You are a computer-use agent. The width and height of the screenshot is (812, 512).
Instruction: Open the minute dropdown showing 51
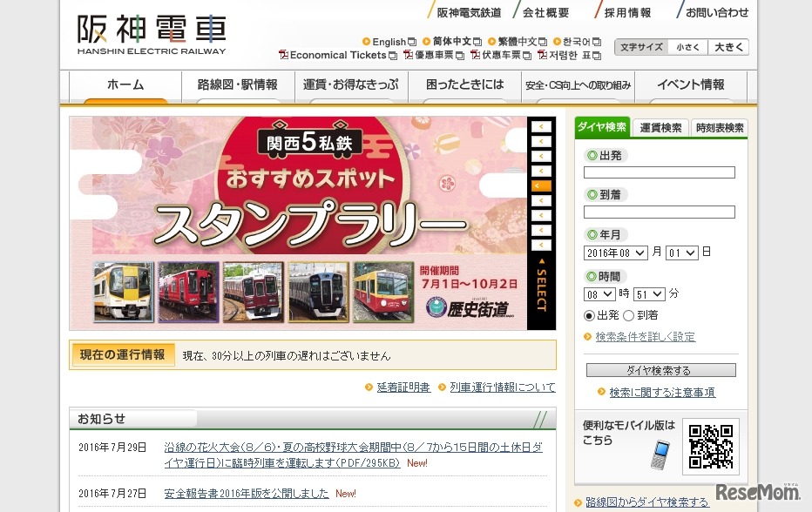649,294
